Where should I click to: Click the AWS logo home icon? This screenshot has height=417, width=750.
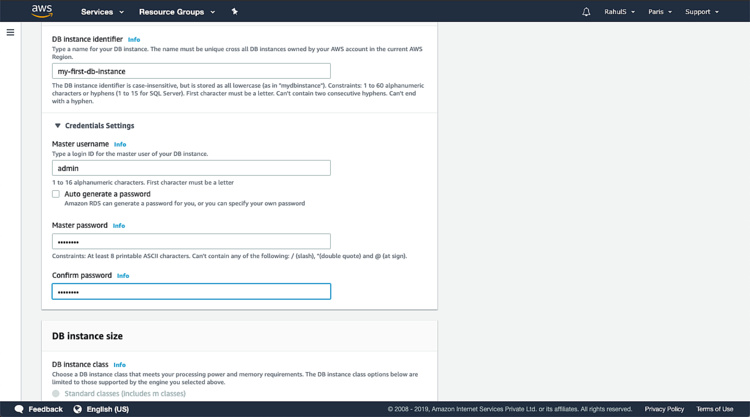41,11
